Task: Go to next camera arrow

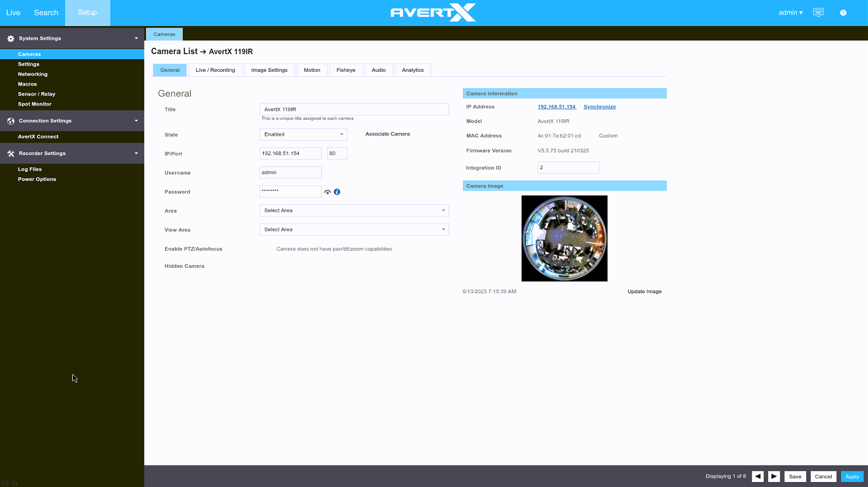Action: 774,477
